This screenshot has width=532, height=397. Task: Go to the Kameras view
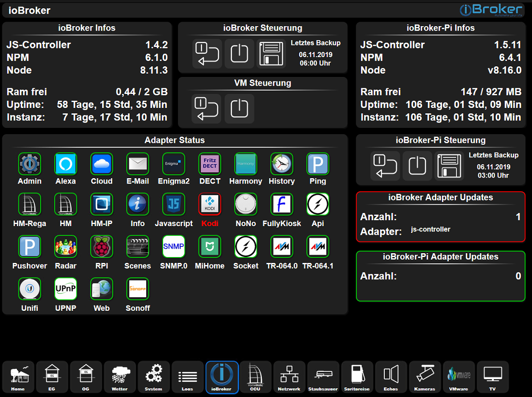click(x=425, y=377)
